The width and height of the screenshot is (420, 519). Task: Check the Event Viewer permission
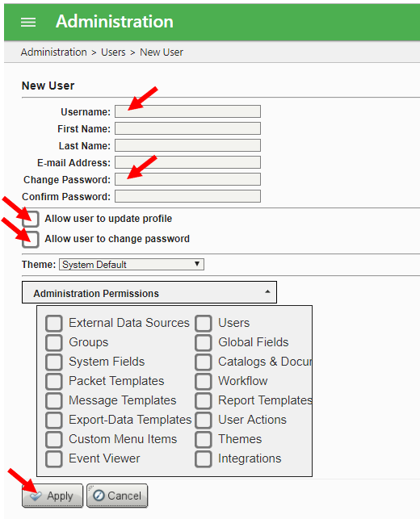[x=54, y=458]
